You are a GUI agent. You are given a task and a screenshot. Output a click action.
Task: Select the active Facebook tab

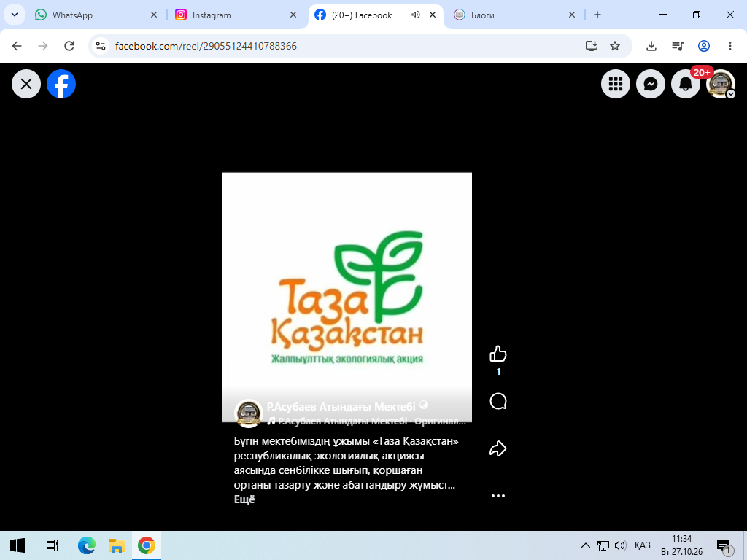[x=362, y=15]
